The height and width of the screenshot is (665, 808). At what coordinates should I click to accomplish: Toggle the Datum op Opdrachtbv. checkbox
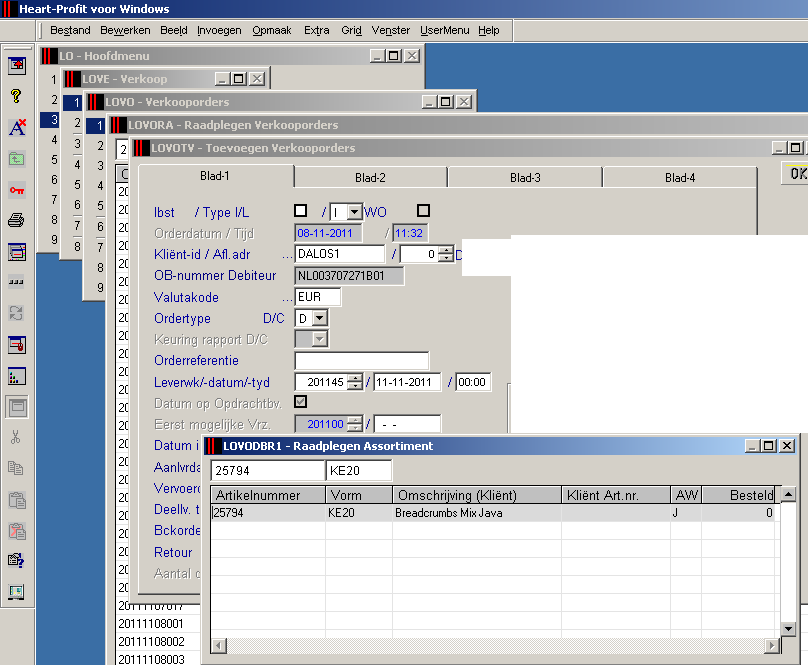pos(301,402)
